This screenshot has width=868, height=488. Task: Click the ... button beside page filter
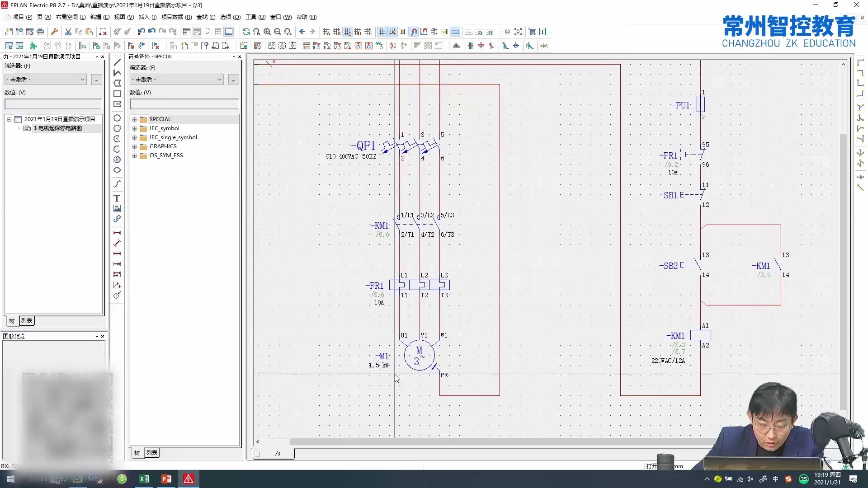coord(96,80)
